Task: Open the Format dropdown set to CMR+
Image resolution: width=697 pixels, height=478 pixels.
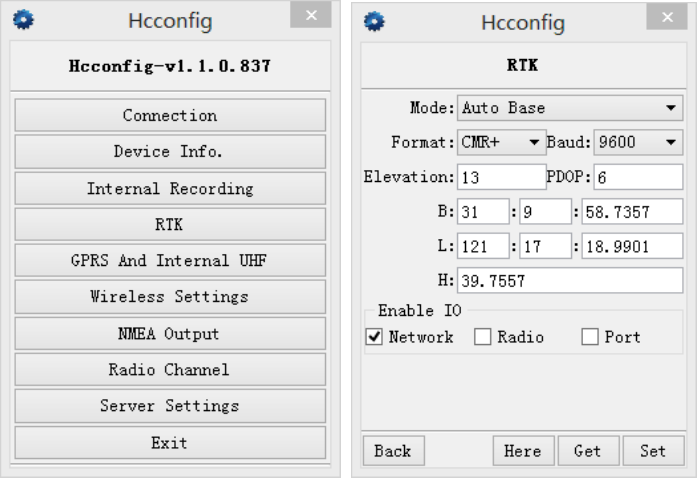Action: pos(500,143)
